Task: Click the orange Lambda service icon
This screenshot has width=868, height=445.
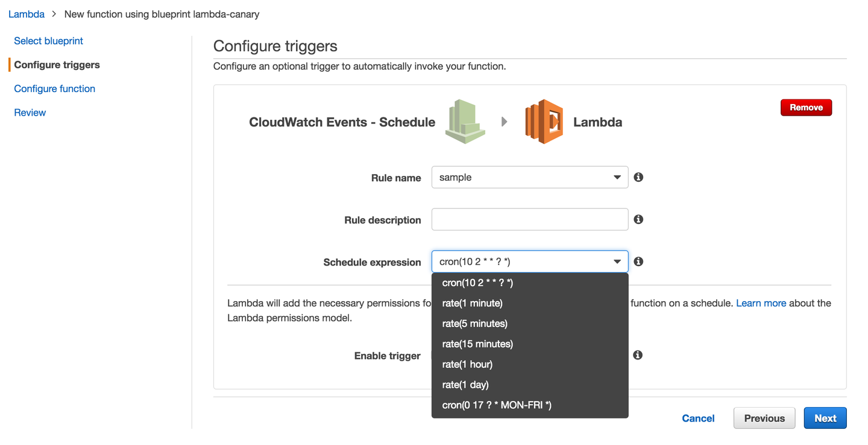Action: click(x=544, y=122)
